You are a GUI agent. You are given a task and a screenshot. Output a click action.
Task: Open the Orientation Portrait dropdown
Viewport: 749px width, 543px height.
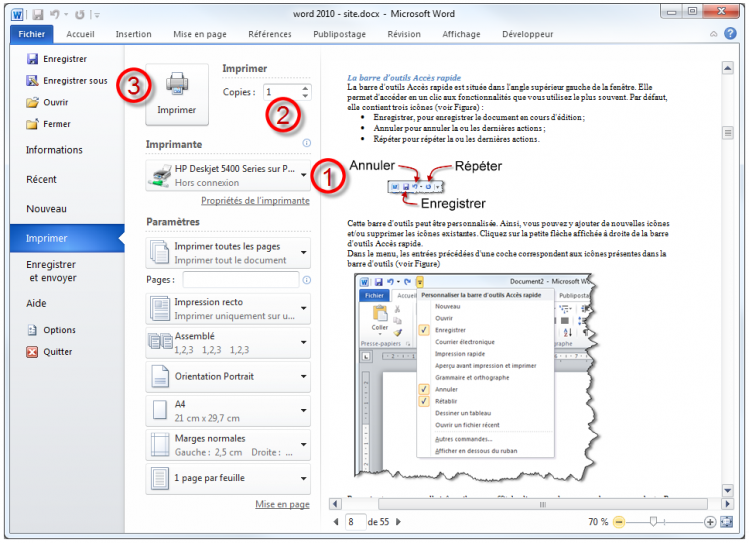[x=303, y=376]
